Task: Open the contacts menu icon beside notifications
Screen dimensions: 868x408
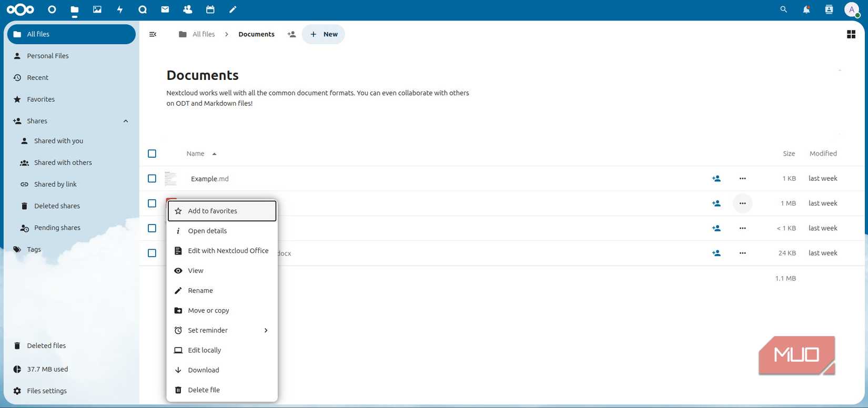Action: pyautogui.click(x=829, y=9)
